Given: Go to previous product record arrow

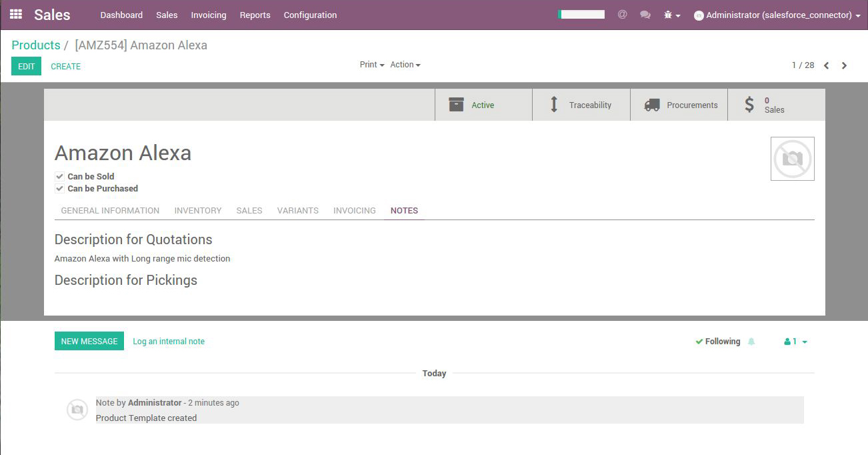Looking at the screenshot, I should [x=827, y=65].
